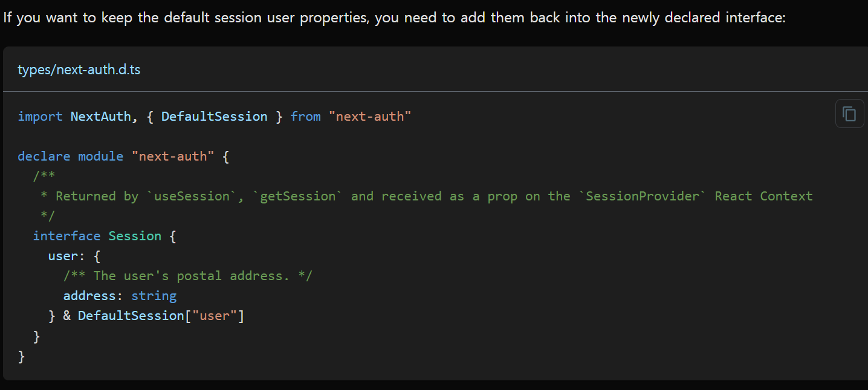Copy the code block using the copy icon

tap(849, 114)
